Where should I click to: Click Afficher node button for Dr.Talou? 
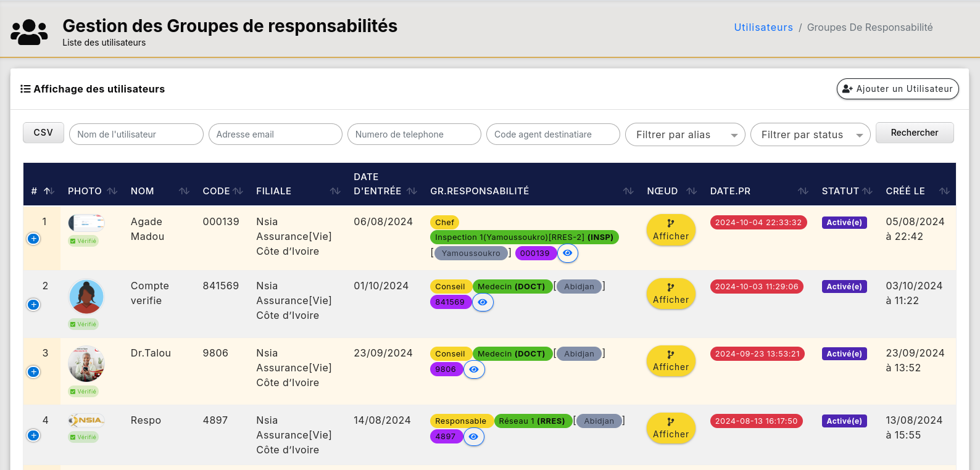670,361
